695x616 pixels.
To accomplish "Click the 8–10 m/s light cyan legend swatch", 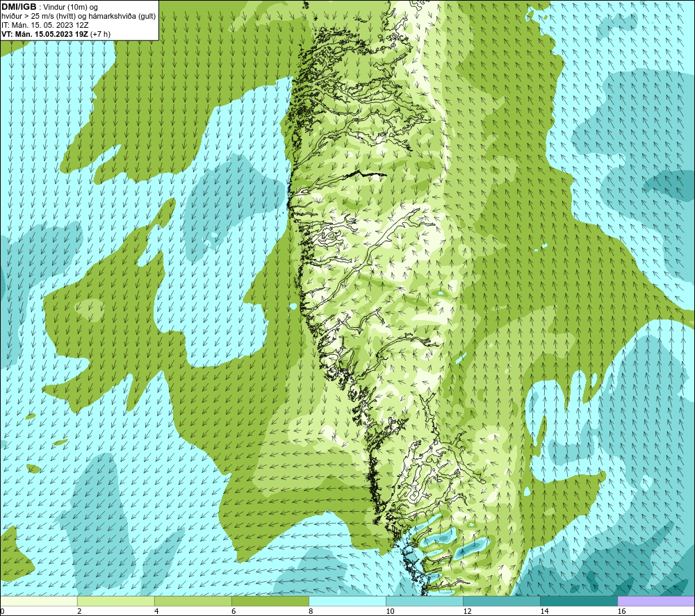I will point(347,601).
